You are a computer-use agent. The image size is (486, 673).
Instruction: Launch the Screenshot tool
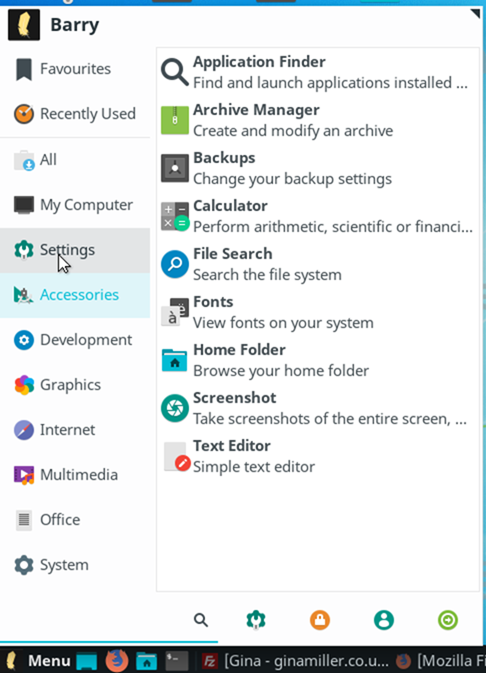[318, 408]
